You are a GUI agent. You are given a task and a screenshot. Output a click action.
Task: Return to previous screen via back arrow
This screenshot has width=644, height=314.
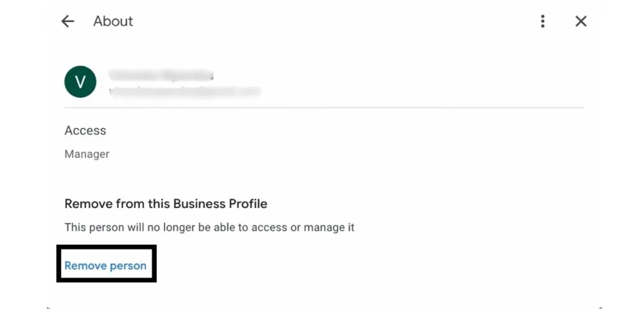(x=67, y=21)
